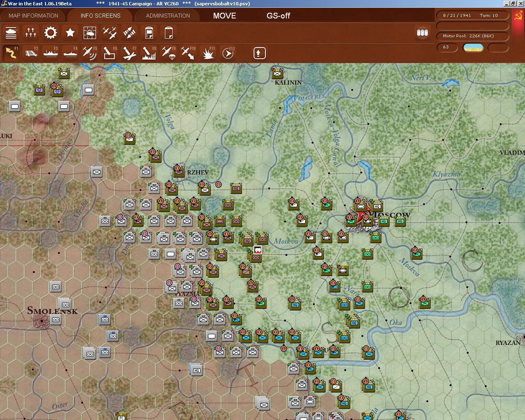Click the Turn: 10 readout
The width and height of the screenshot is (525, 420).
click(489, 15)
